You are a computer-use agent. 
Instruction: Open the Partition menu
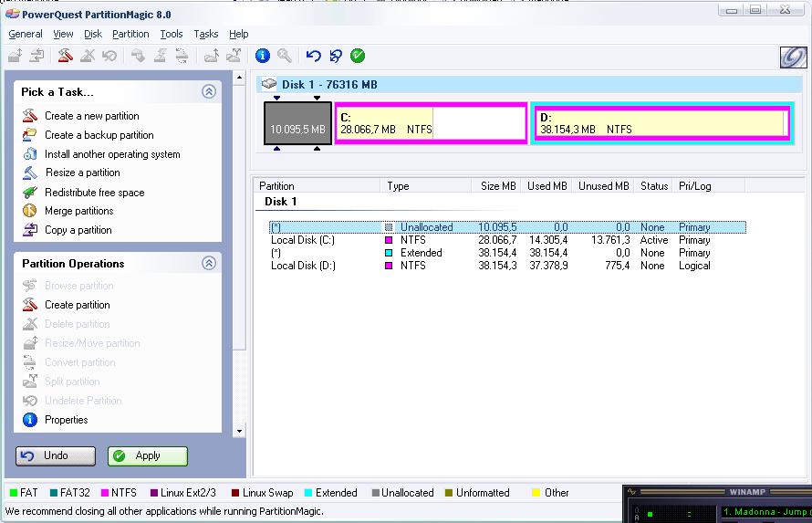point(130,34)
